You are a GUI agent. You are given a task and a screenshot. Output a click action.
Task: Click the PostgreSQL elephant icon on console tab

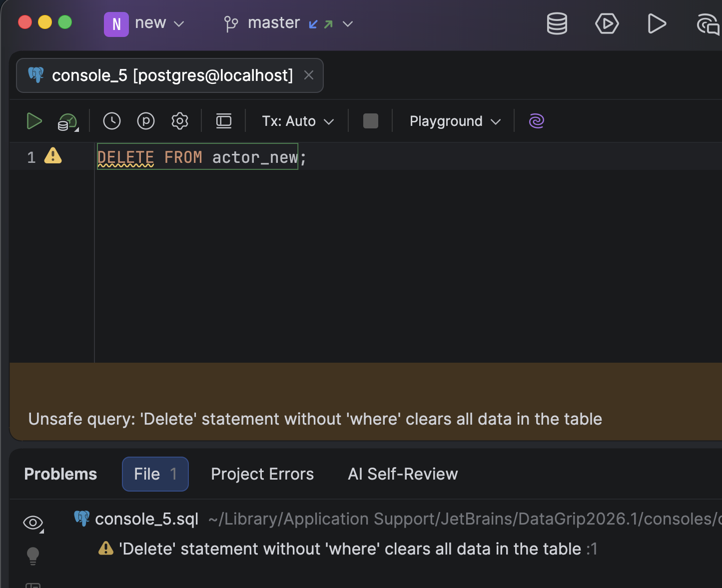click(x=36, y=75)
